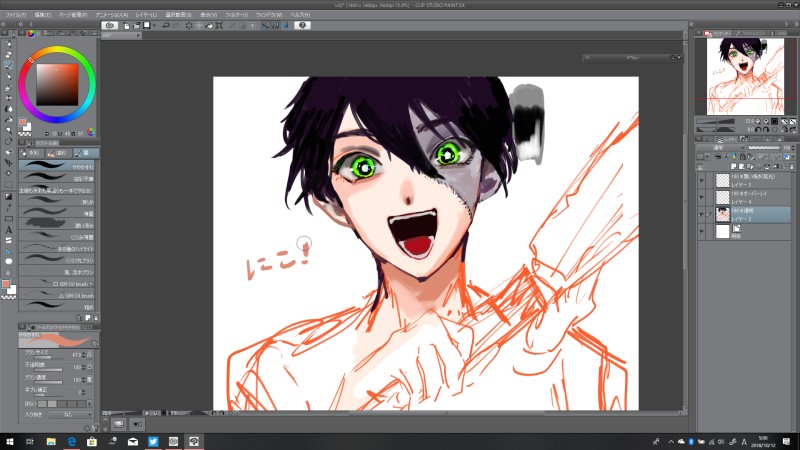The height and width of the screenshot is (450, 800).
Task: Select the Gradient tool icon in tool palette
Action: (x=9, y=196)
